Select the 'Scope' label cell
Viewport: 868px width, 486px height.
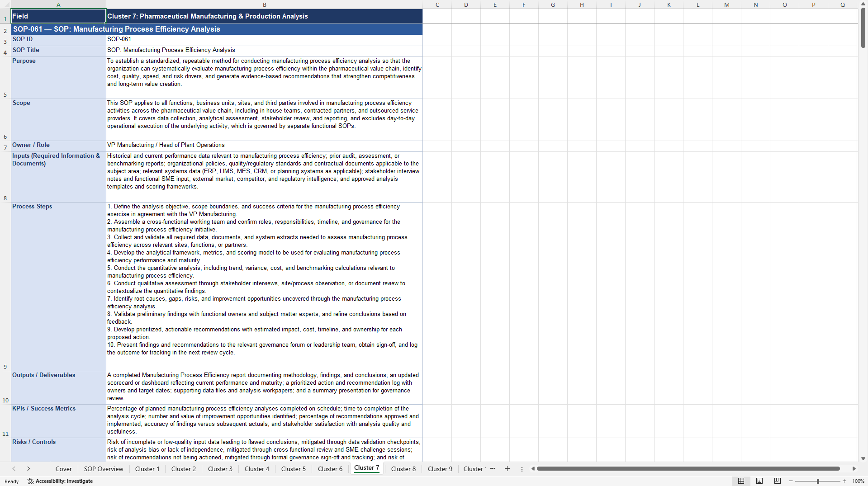pyautogui.click(x=58, y=119)
